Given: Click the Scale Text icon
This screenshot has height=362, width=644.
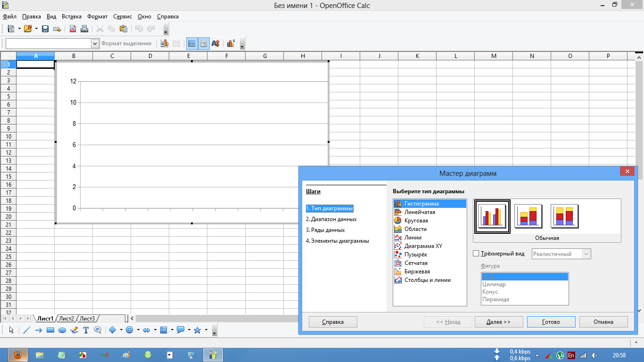Looking at the screenshot, I should click(x=215, y=43).
